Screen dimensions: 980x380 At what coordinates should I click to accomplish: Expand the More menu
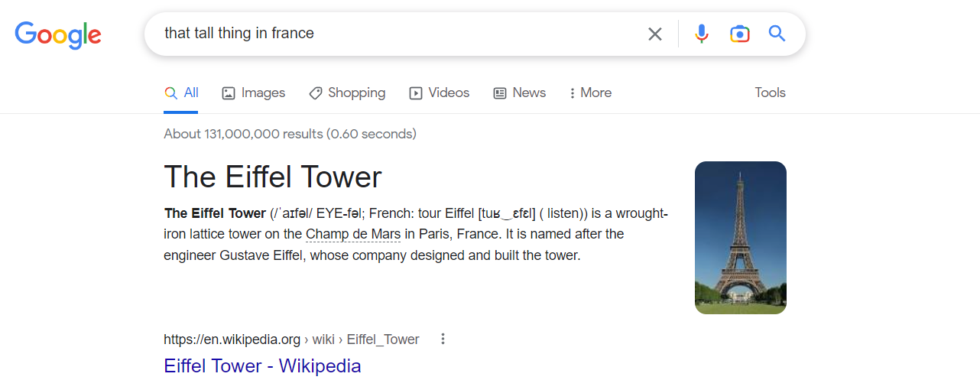(x=590, y=93)
